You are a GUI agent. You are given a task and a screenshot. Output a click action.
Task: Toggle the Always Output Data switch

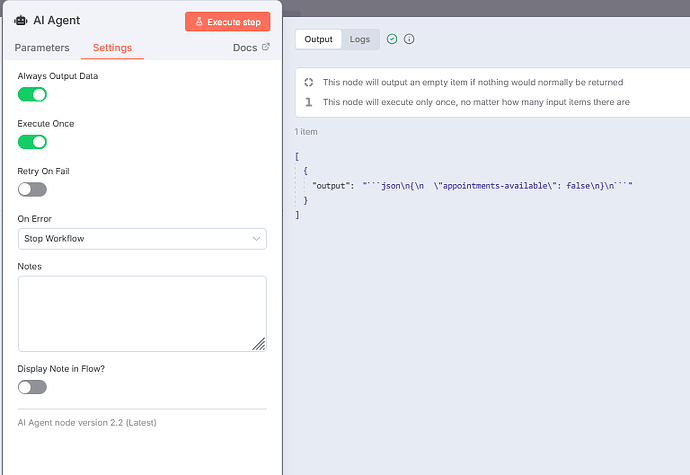(x=32, y=94)
